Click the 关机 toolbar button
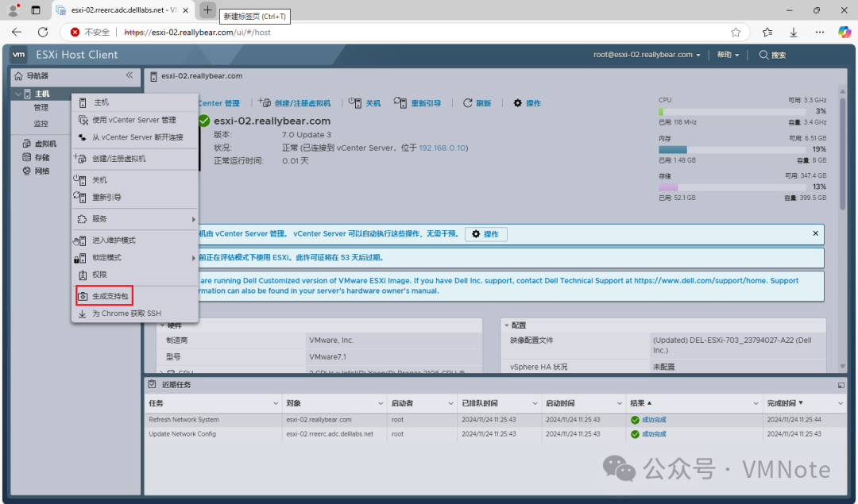858x504 pixels. coord(365,102)
